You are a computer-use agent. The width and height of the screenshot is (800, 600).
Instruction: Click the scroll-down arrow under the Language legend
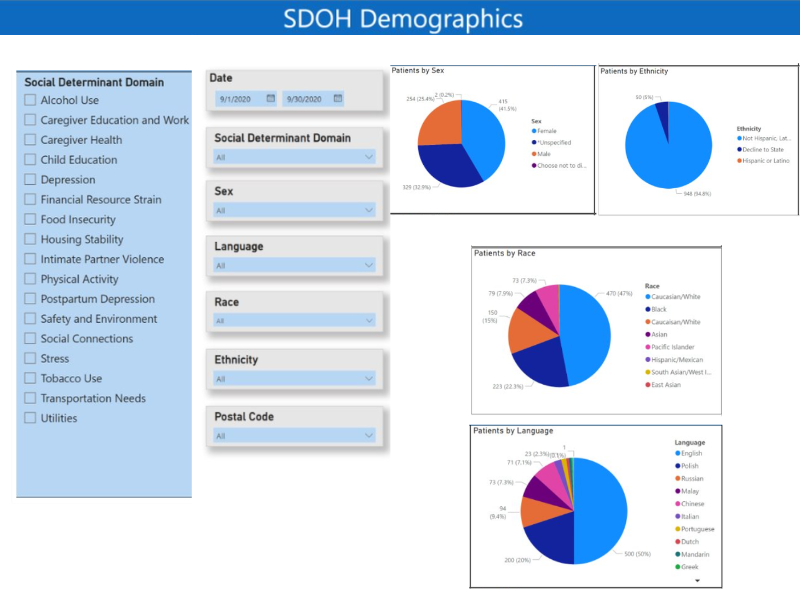point(687,580)
